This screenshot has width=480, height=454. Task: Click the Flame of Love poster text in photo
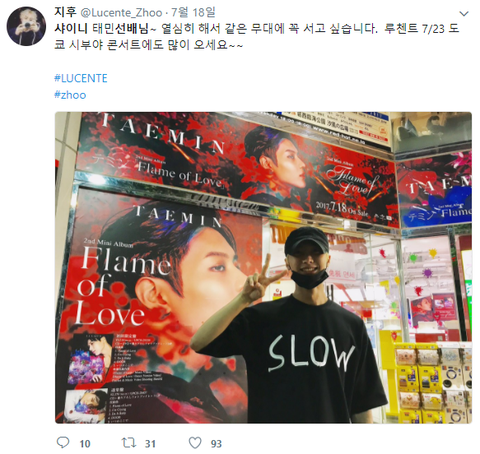123,287
